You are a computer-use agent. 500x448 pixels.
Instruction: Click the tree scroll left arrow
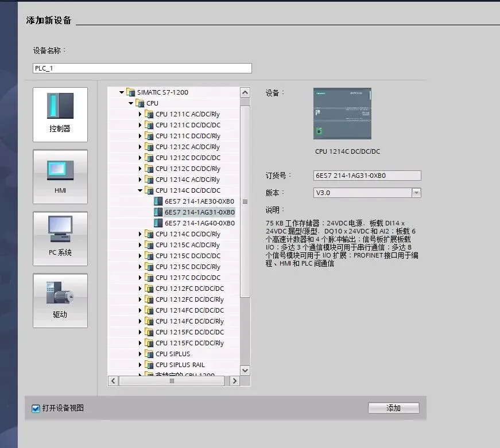113,381
